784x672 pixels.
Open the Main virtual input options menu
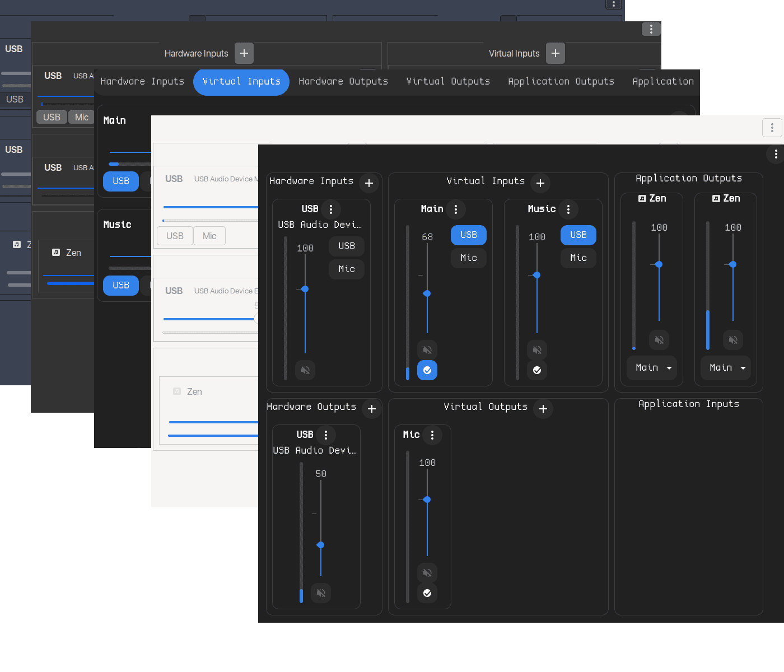click(x=456, y=209)
